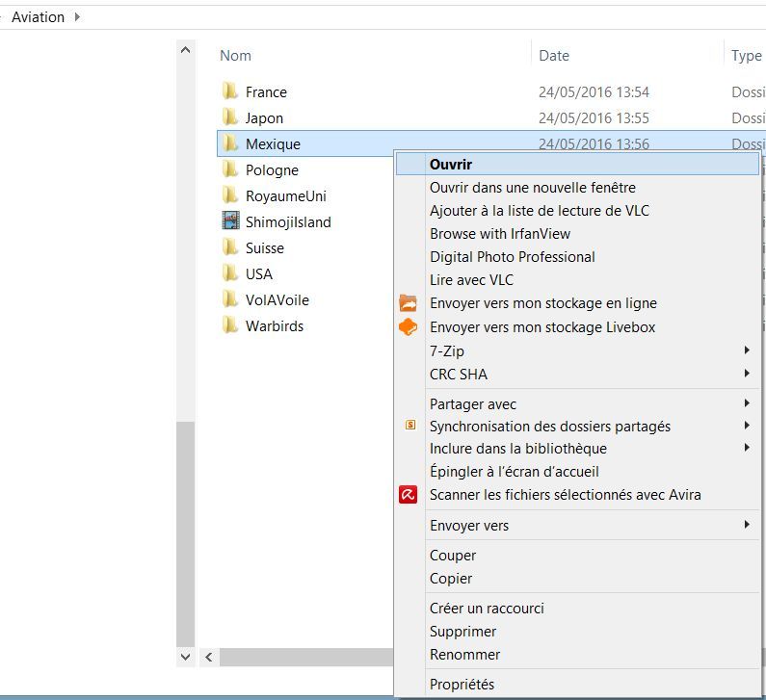Click the orange online storage folder icon

click(x=409, y=303)
